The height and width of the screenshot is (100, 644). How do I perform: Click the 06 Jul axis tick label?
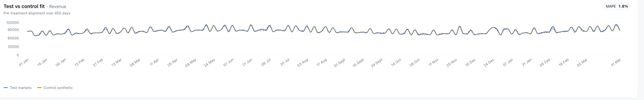coord(266,62)
